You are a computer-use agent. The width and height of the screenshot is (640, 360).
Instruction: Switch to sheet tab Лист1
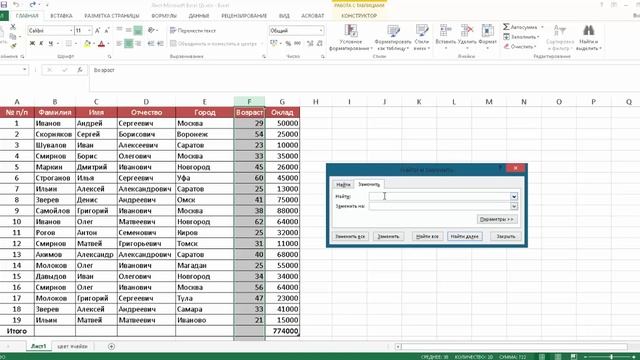coord(39,346)
